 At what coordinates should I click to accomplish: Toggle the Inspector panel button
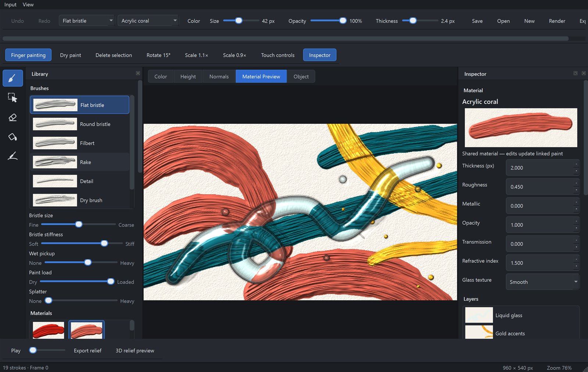(320, 55)
